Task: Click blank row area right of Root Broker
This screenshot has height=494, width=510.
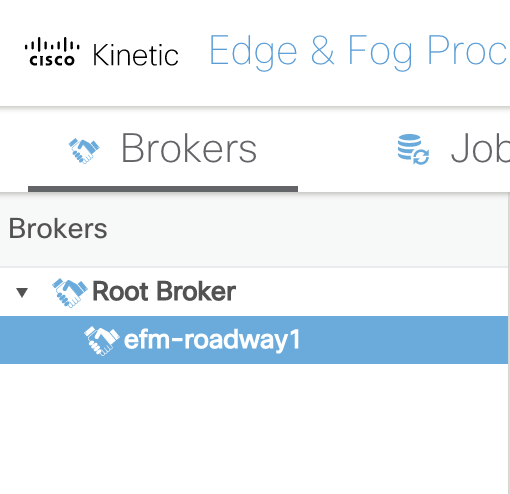Action: (x=372, y=292)
